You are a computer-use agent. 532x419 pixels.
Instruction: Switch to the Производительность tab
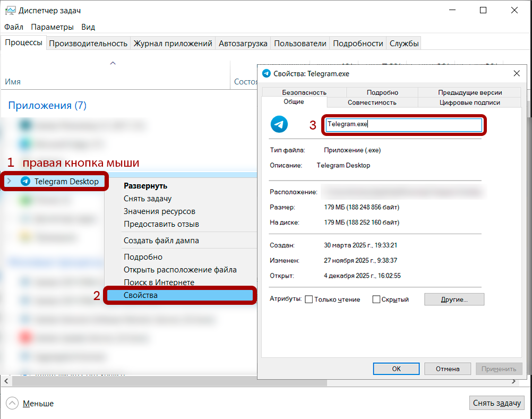88,44
